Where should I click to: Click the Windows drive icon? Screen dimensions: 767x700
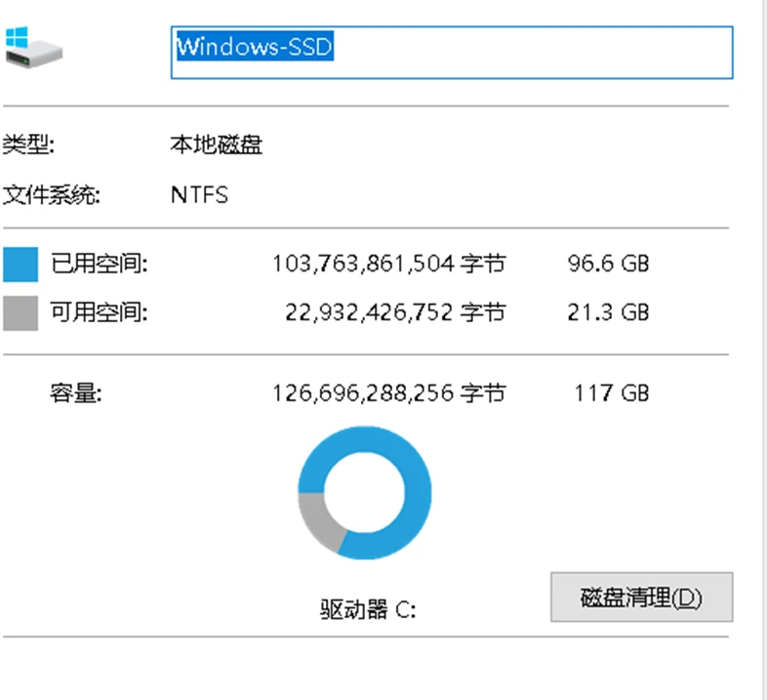point(32,48)
